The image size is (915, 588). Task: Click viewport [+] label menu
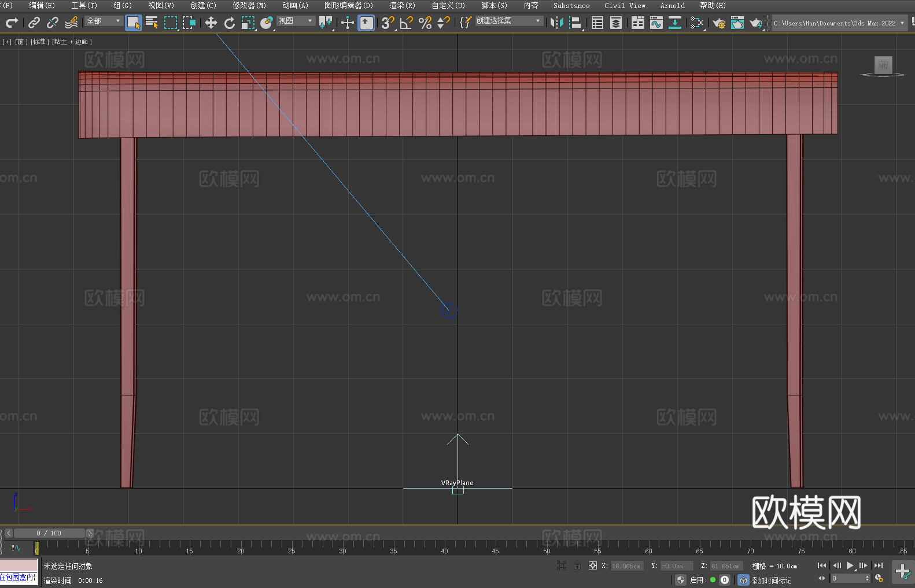click(x=7, y=42)
